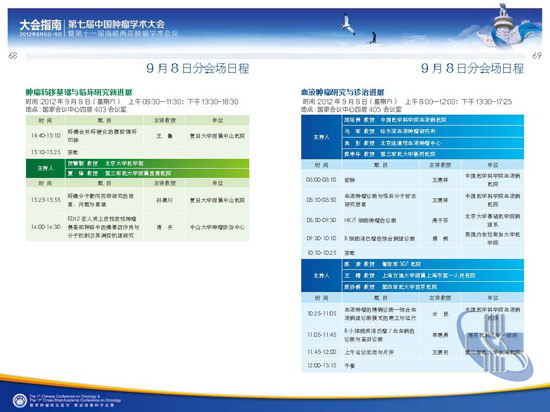This screenshot has width=550, height=412.
Task: Click the right page 9月8日分会场日程 heading
Action: [472, 68]
